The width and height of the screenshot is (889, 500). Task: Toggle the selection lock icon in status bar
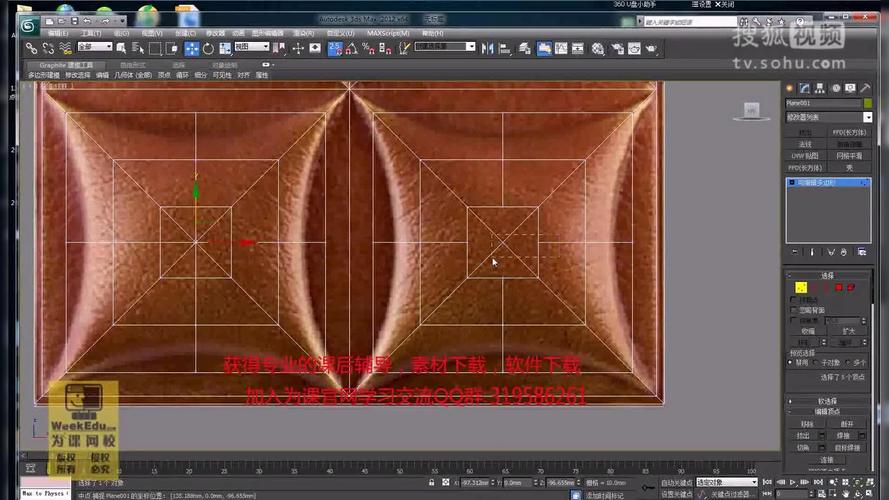pos(432,482)
